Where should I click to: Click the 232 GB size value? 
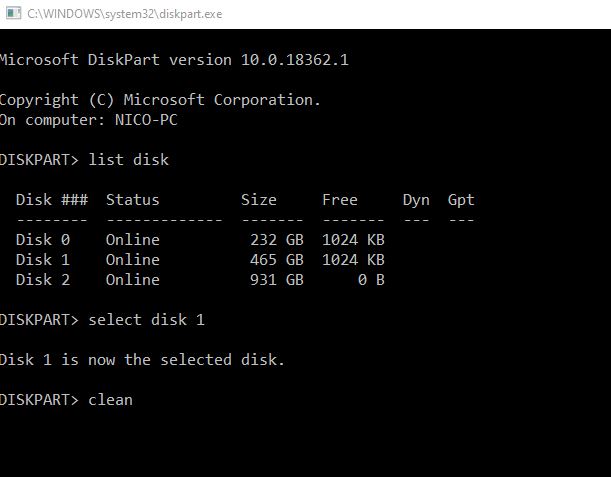point(277,240)
